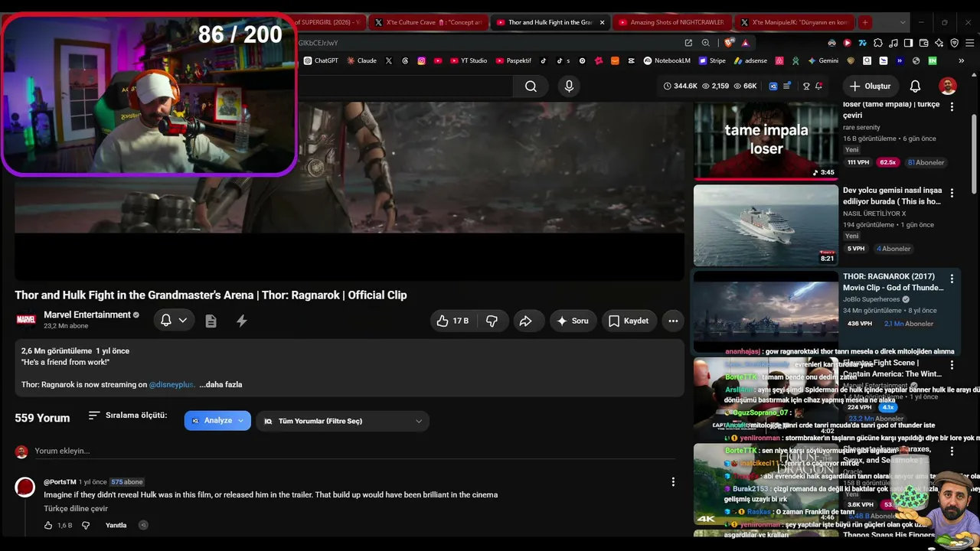Open ChatGPT bookmark

[321, 60]
